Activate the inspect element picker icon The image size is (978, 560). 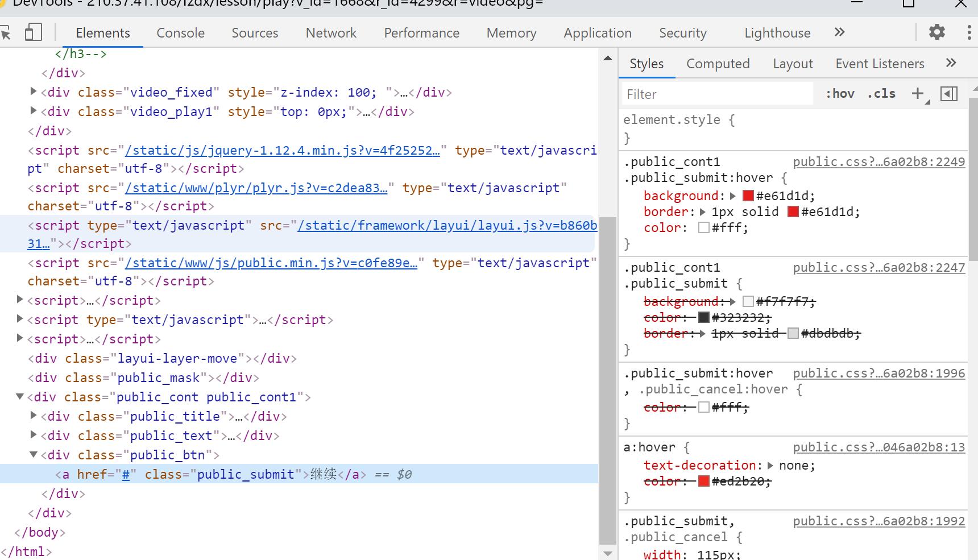click(6, 32)
